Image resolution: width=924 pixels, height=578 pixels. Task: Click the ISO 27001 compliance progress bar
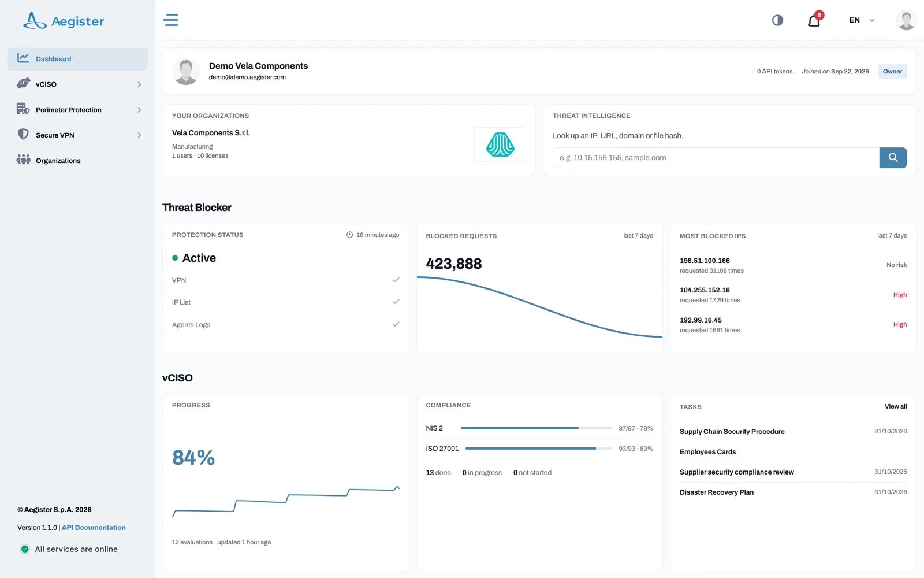tap(538, 449)
